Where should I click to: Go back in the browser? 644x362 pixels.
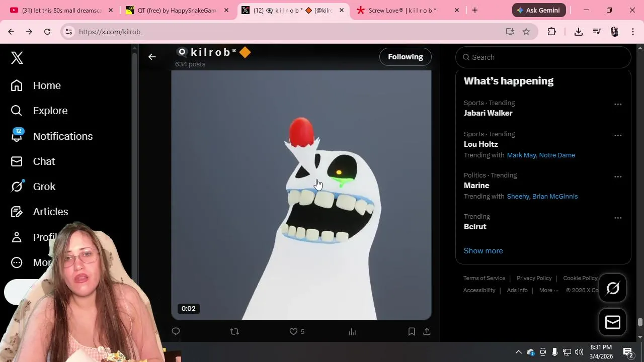pos(11,32)
